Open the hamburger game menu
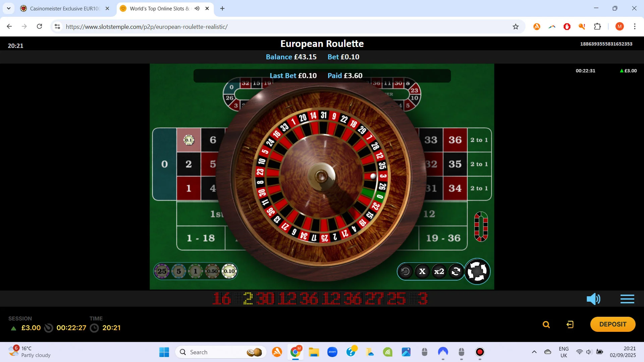The height and width of the screenshot is (362, 644). [627, 299]
